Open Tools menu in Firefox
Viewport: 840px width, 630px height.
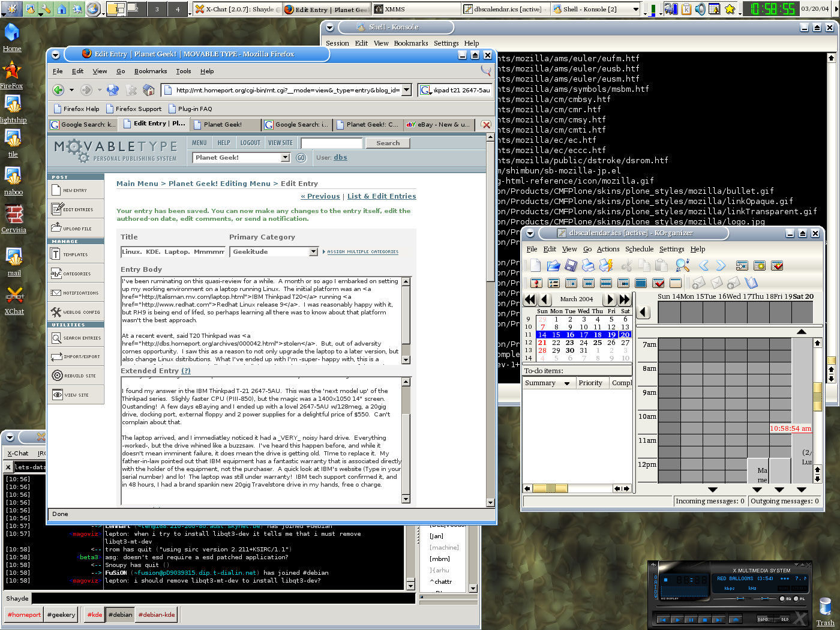coord(183,71)
